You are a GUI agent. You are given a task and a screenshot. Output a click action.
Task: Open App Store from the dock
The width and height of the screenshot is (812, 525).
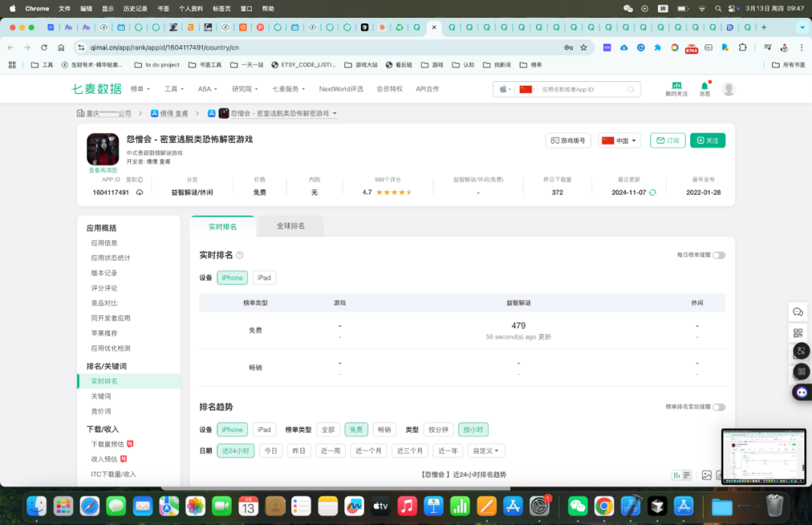[x=513, y=506]
